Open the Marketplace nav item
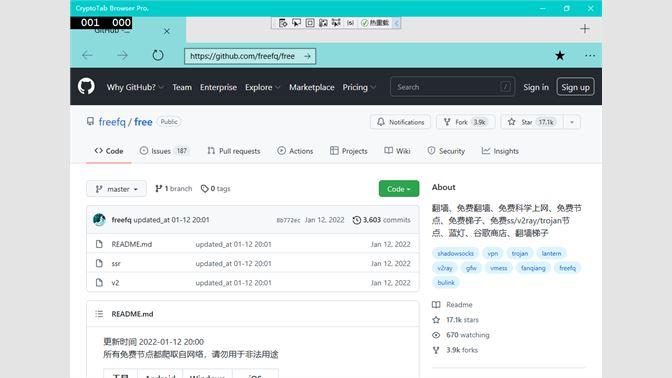This screenshot has width=672, height=378. click(312, 87)
